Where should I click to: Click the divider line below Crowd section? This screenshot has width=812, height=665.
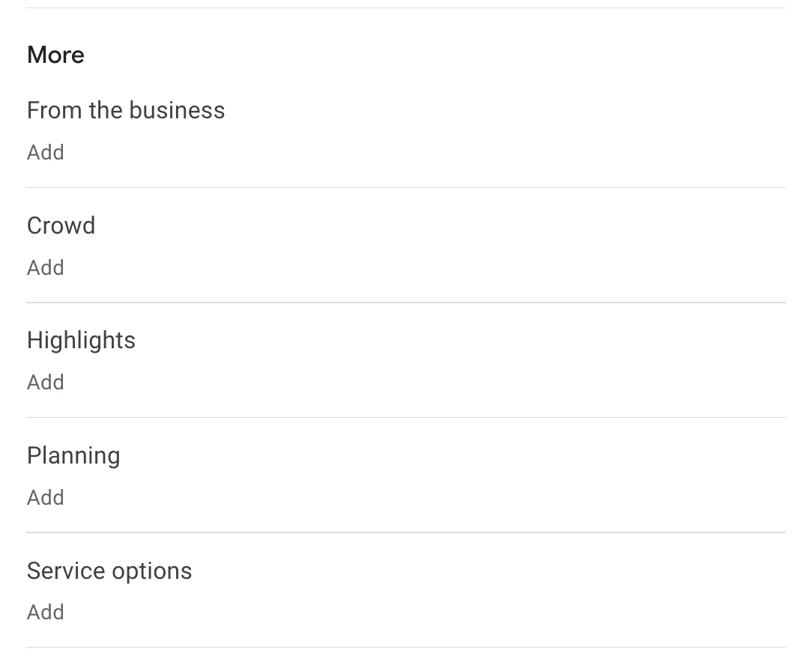tap(406, 303)
